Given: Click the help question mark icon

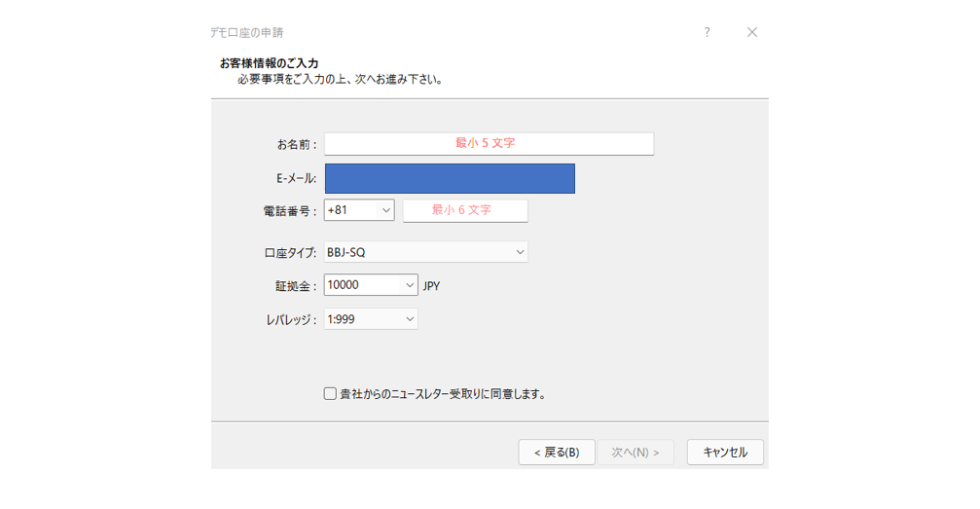Looking at the screenshot, I should pos(708,32).
